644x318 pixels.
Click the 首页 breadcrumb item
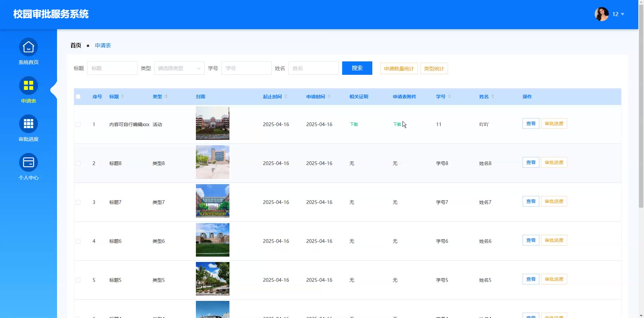76,46
